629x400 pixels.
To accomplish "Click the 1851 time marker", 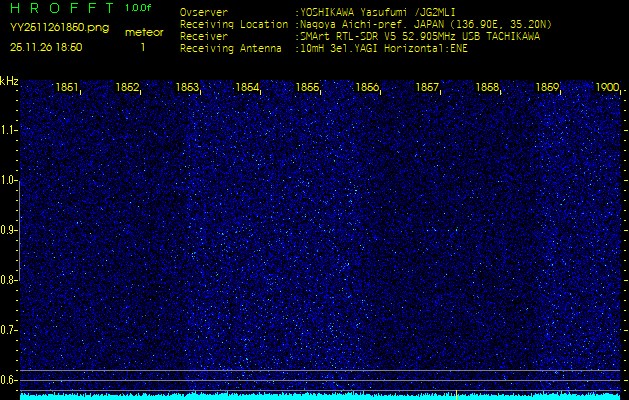I will pyautogui.click(x=67, y=88).
